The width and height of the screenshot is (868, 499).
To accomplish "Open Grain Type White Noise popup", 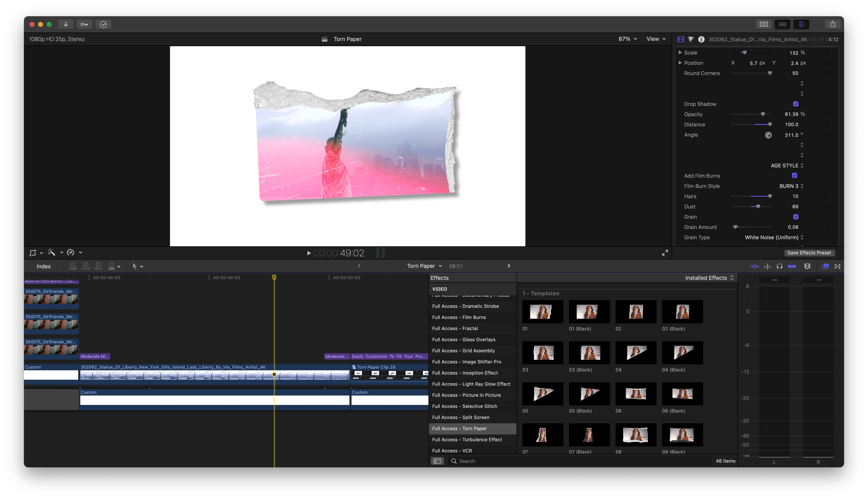I will click(x=774, y=238).
